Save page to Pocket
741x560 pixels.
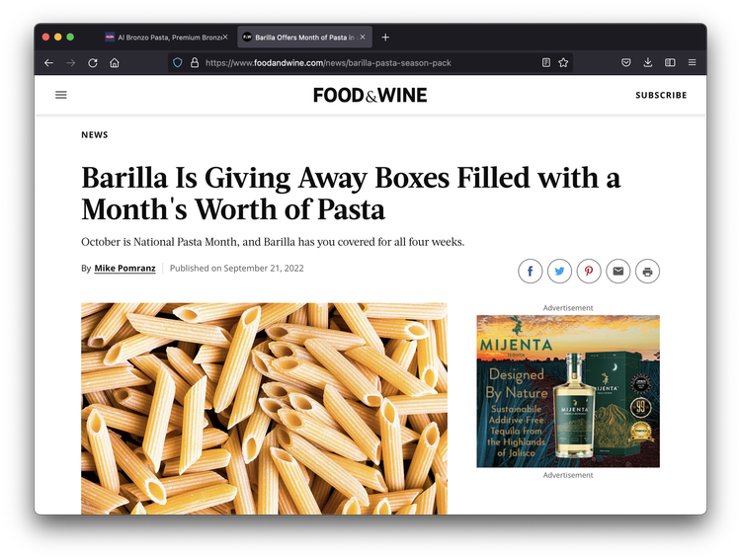(626, 63)
